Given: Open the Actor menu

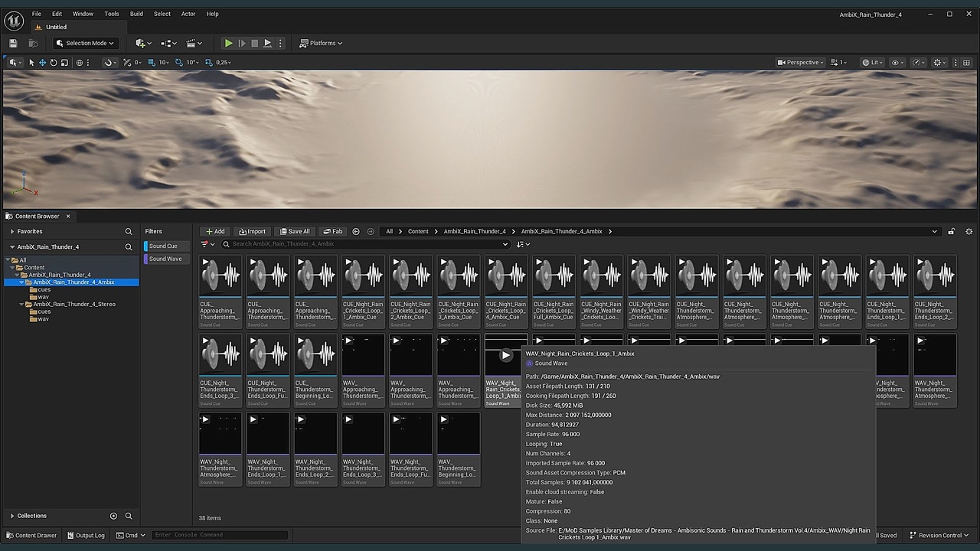Looking at the screenshot, I should click(x=188, y=14).
